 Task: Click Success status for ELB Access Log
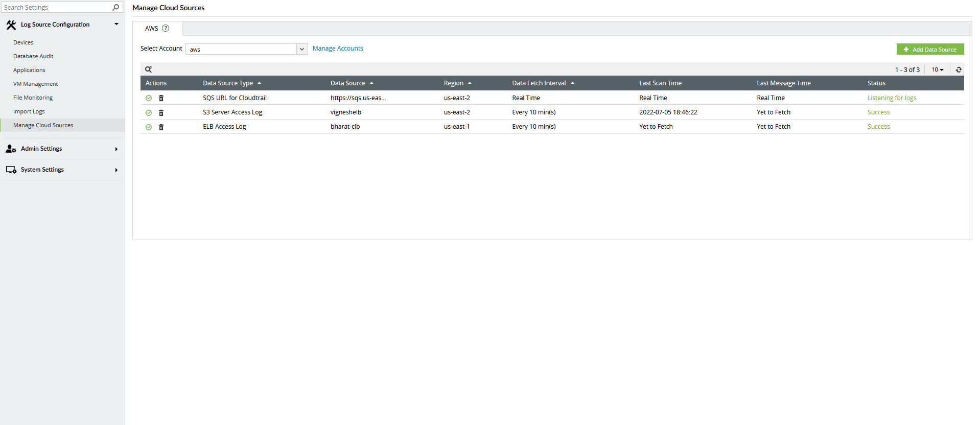pyautogui.click(x=878, y=127)
